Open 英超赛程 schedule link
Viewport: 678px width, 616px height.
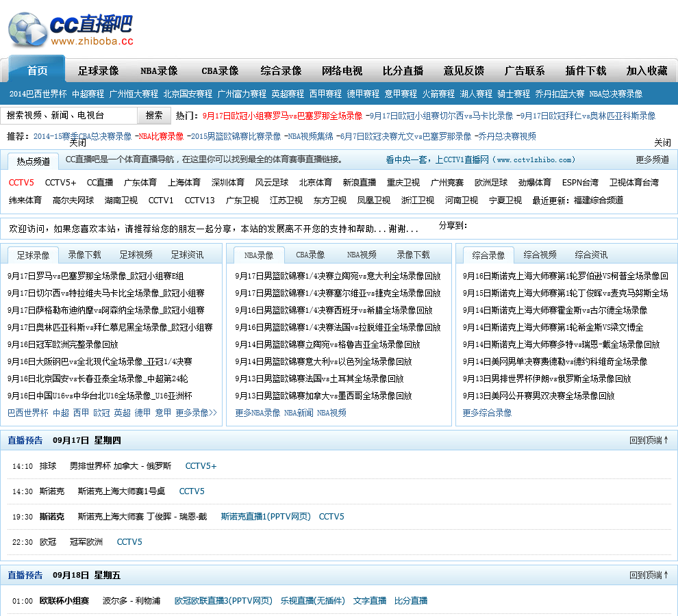coord(288,94)
